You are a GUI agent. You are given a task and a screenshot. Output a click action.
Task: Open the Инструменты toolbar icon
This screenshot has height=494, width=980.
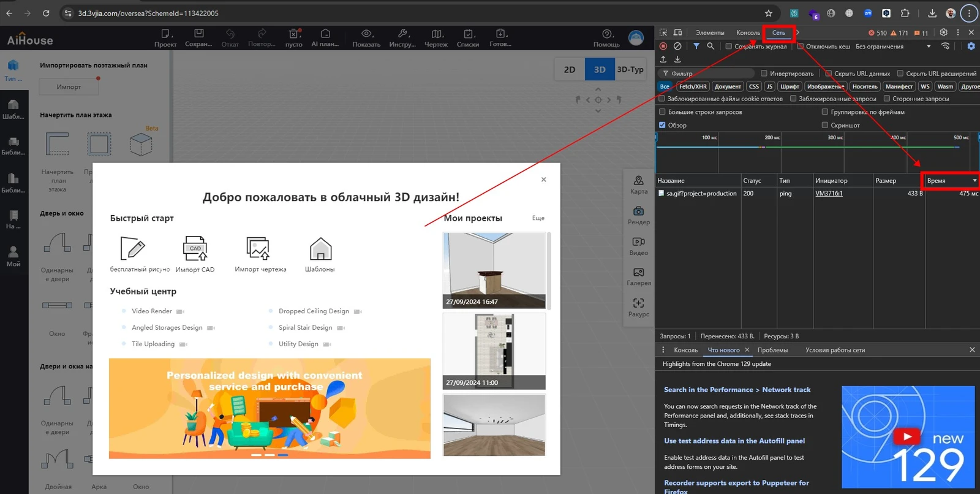[x=402, y=34]
